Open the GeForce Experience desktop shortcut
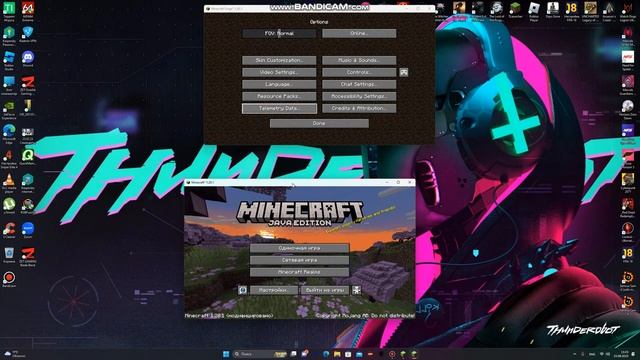Screen dimensions: 640x360 pyautogui.click(x=9, y=109)
